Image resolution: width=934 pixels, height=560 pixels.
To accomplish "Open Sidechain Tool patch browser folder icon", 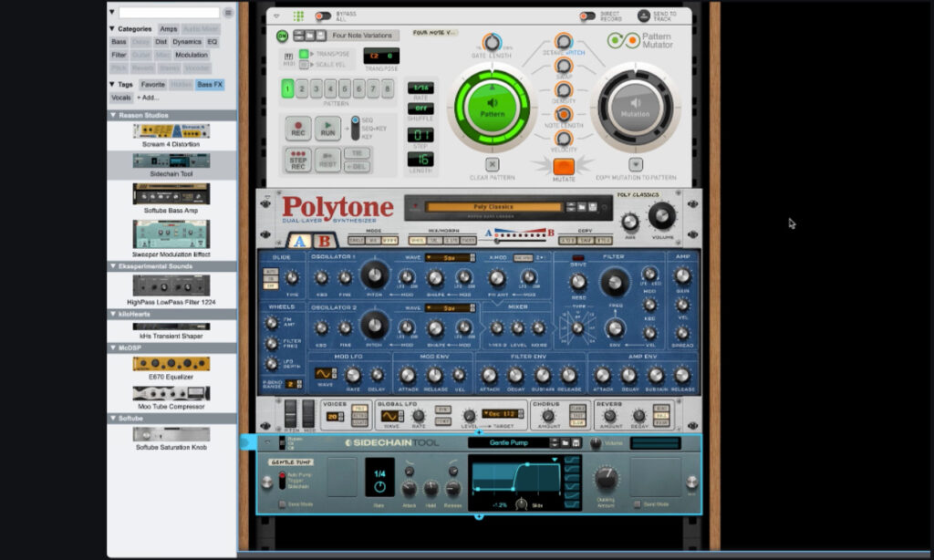I will pos(566,442).
